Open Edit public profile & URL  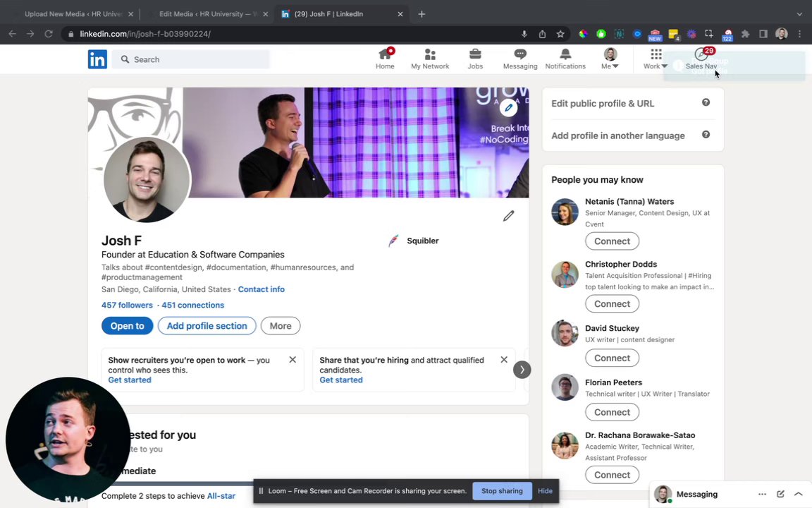pos(603,103)
